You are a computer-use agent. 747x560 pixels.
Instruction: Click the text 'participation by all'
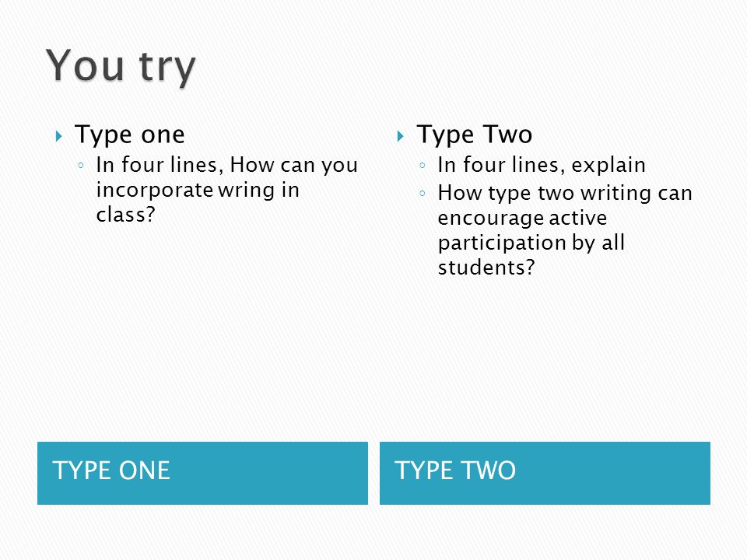click(531, 243)
